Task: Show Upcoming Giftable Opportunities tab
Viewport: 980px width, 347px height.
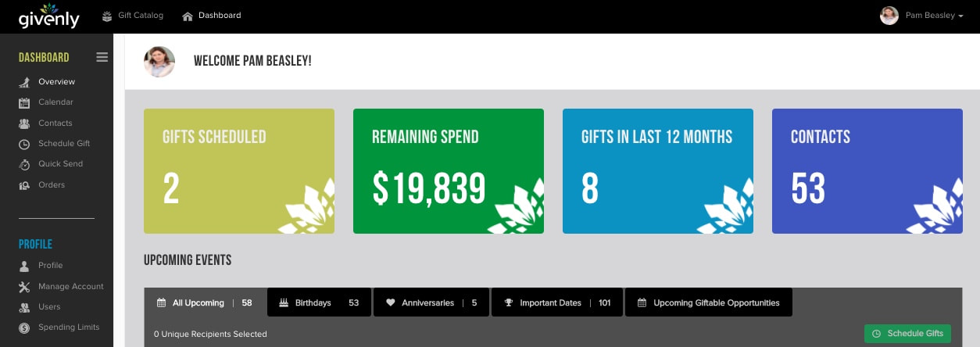Action: click(708, 302)
